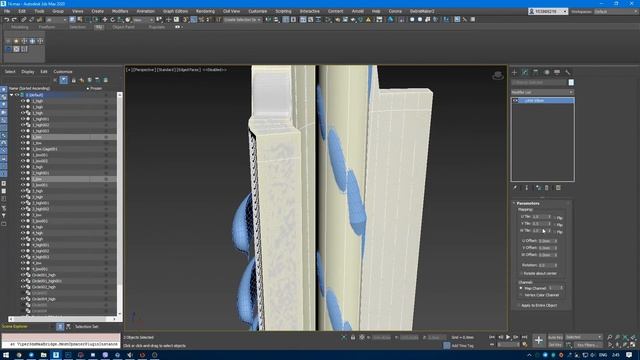
Task: Open the Utilities command panel tab
Action: (x=567, y=72)
